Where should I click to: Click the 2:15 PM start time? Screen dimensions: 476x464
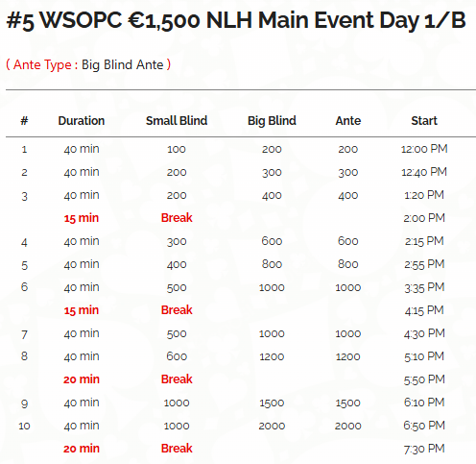[x=424, y=241]
